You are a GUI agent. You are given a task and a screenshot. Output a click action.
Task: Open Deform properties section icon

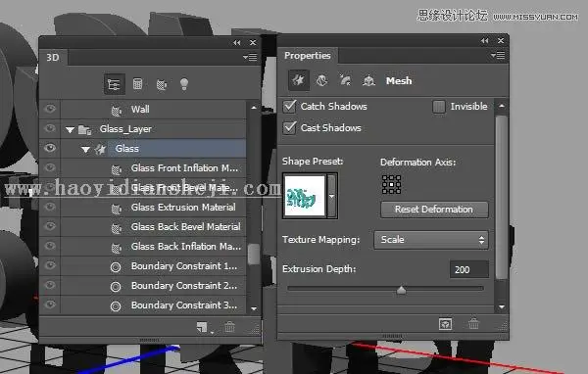point(321,80)
